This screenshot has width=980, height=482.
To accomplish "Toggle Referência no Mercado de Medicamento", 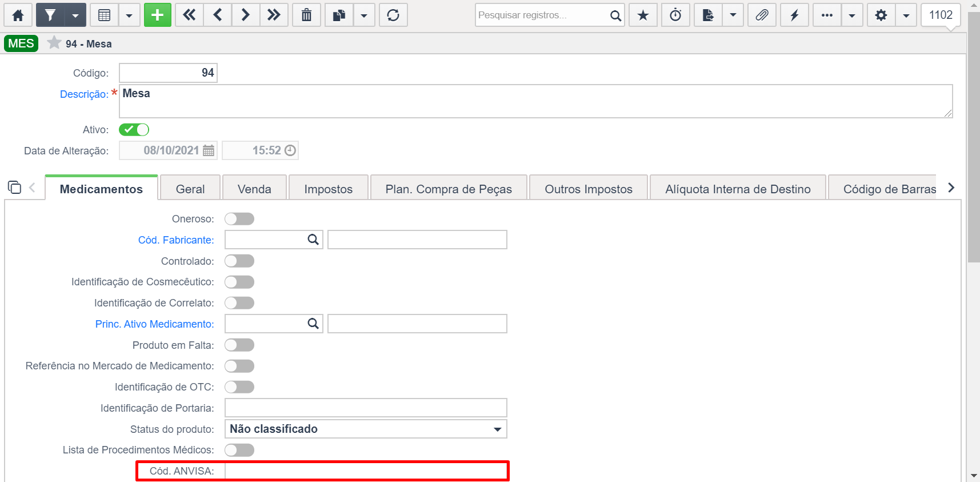I will click(x=239, y=366).
